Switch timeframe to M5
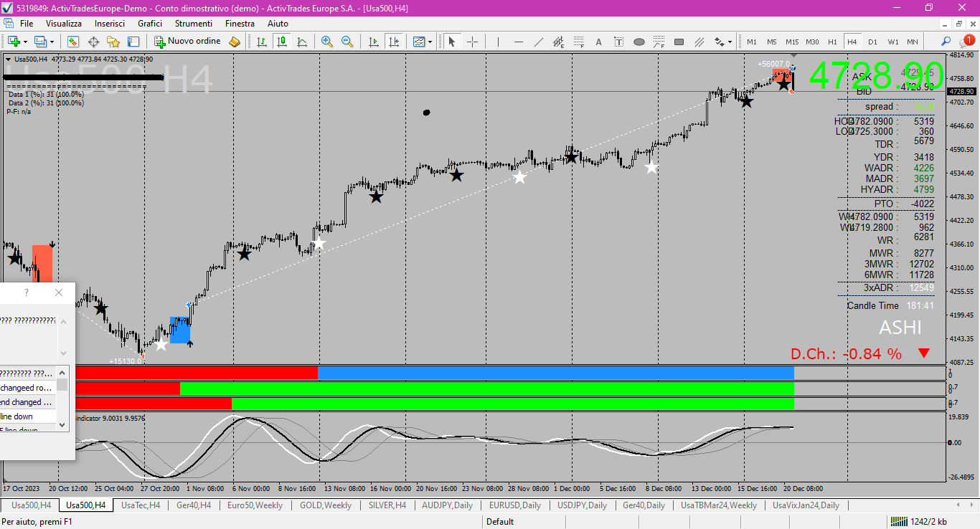 (x=772, y=42)
